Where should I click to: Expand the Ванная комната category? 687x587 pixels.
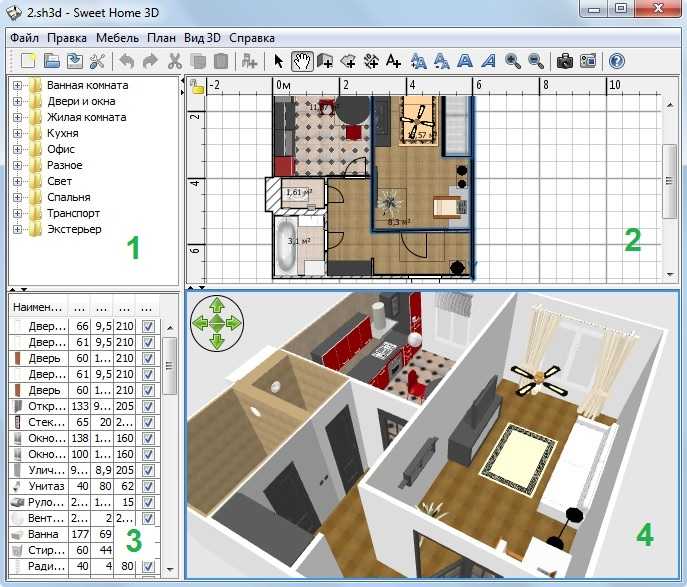click(x=17, y=85)
